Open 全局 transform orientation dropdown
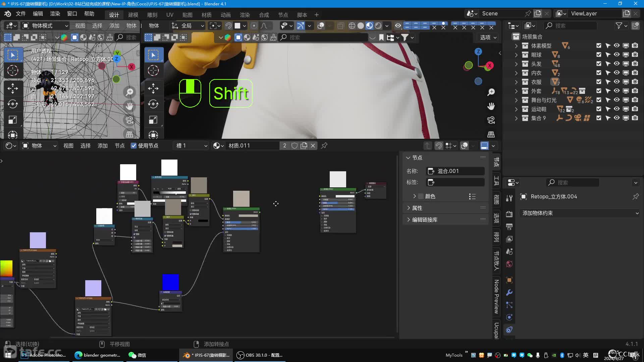 [x=188, y=26]
